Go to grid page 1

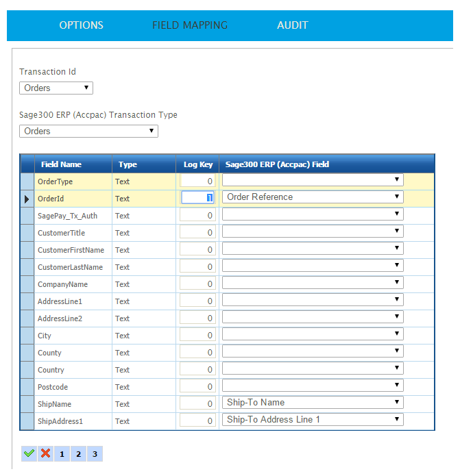pos(62,453)
